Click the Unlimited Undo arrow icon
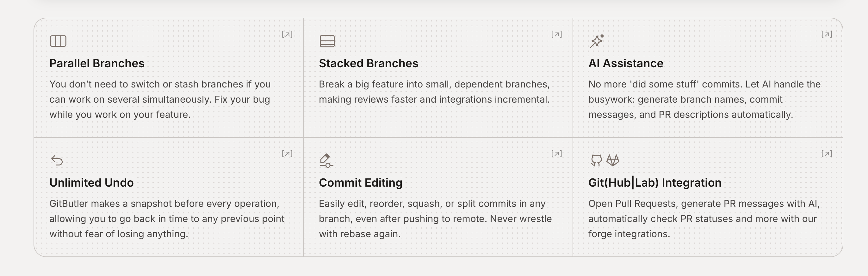The image size is (868, 276). coord(57,160)
